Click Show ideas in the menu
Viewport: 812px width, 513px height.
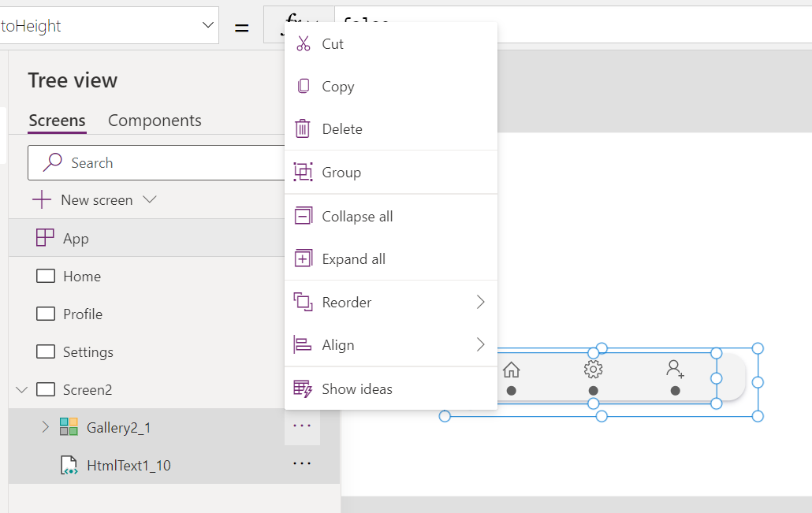click(x=356, y=388)
